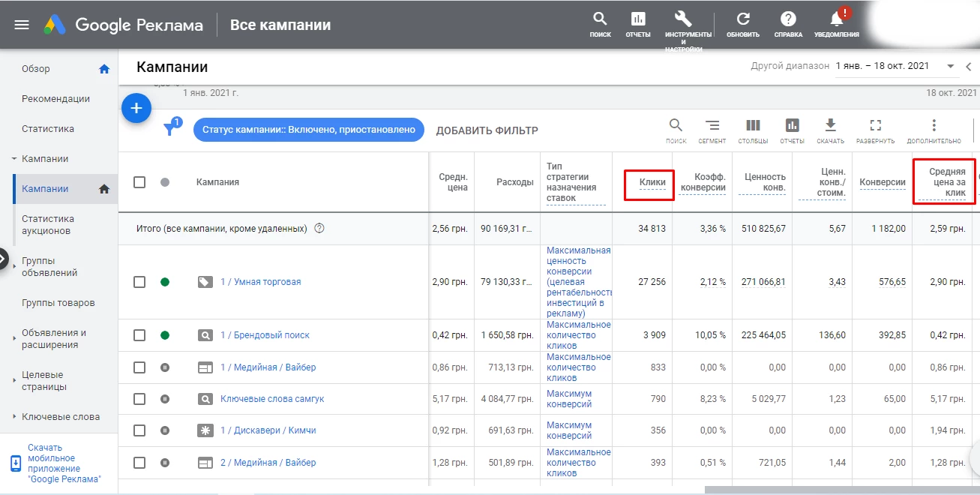Viewport: 980px width, 495px height.
Task: Open date range dropdown arrow
Action: (951, 66)
